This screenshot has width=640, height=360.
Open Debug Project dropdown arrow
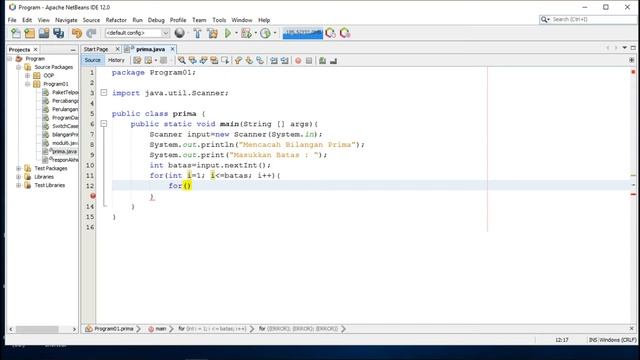256,33
